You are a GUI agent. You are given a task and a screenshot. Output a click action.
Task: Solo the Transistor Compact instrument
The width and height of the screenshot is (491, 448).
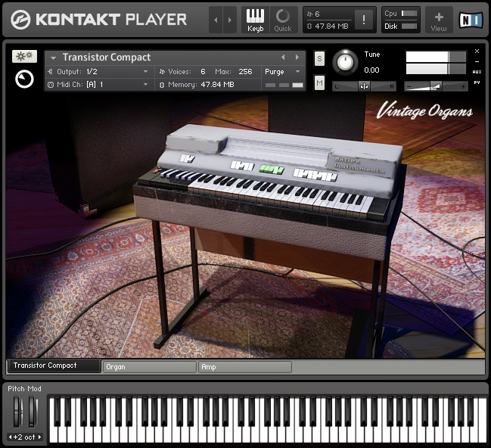319,59
